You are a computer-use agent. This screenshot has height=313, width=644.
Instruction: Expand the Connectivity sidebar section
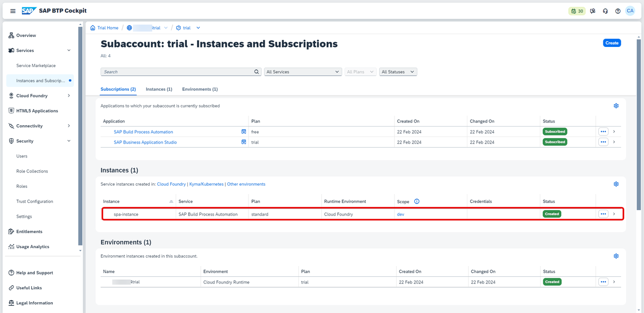tap(69, 126)
